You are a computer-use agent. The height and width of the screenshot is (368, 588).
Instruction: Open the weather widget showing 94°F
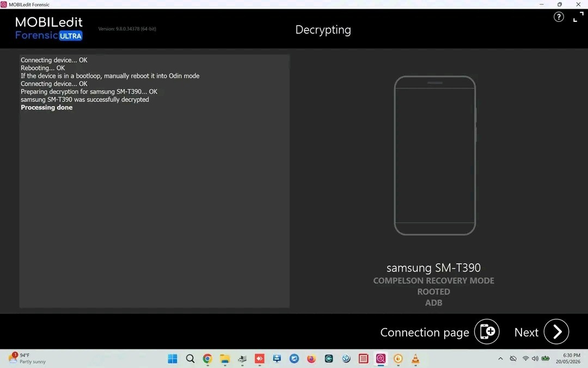[x=27, y=359]
